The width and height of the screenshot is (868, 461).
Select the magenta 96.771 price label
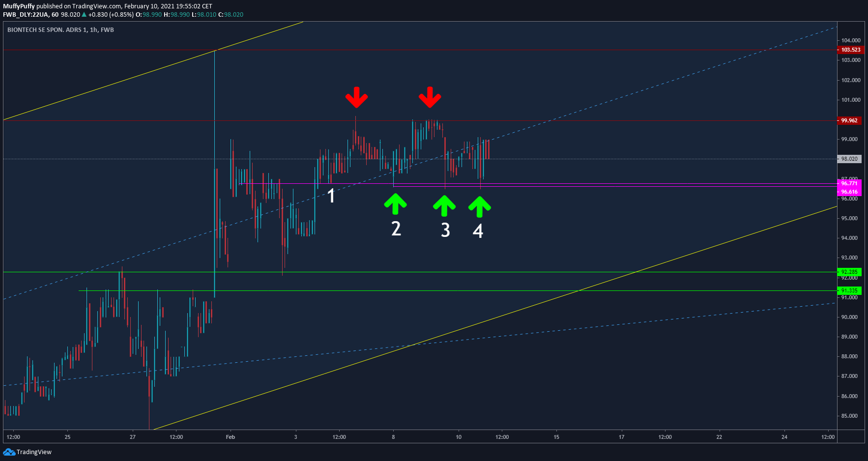pyautogui.click(x=849, y=184)
